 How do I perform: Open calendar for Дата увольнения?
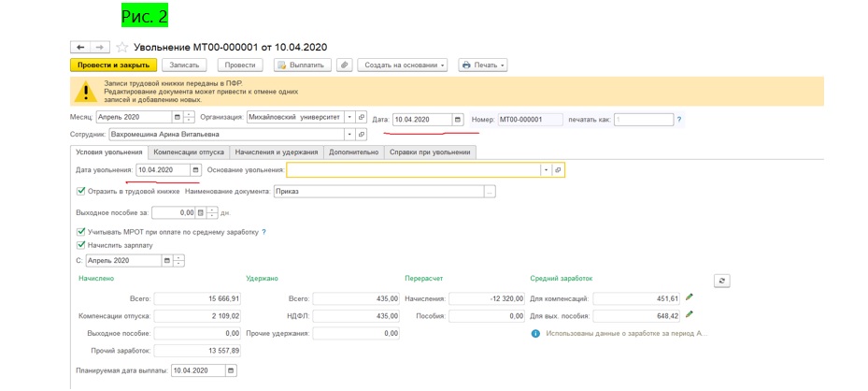195,170
